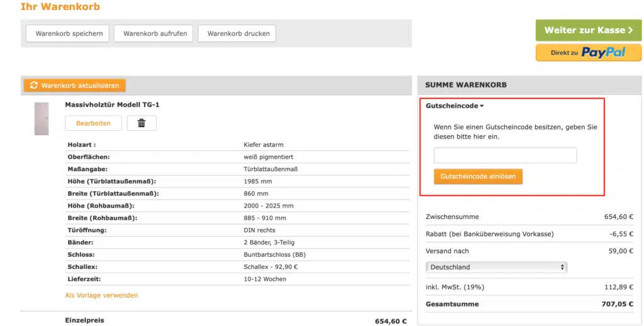Click Rabatt (bei Banküberweisung Vorkasse) label

click(489, 234)
